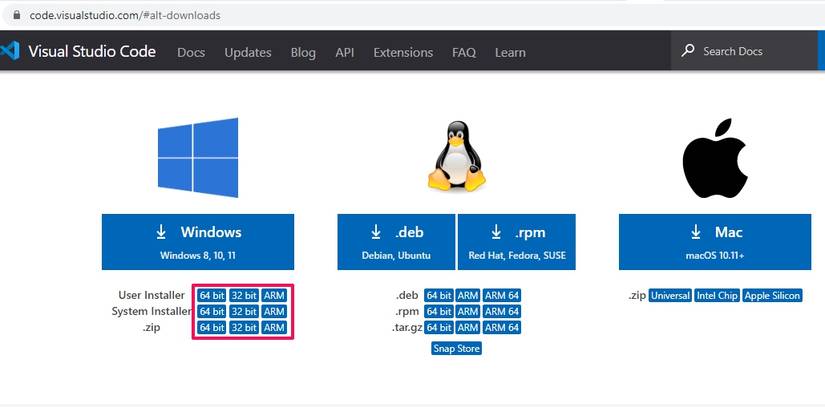Download the Windows installer button
Screen dimensions: 825x407
(198, 241)
